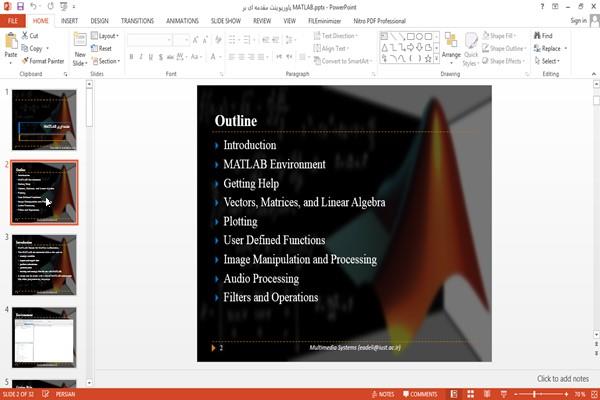Open the Text Direction dropdown
This screenshot has width=600, height=400.
(x=336, y=36)
